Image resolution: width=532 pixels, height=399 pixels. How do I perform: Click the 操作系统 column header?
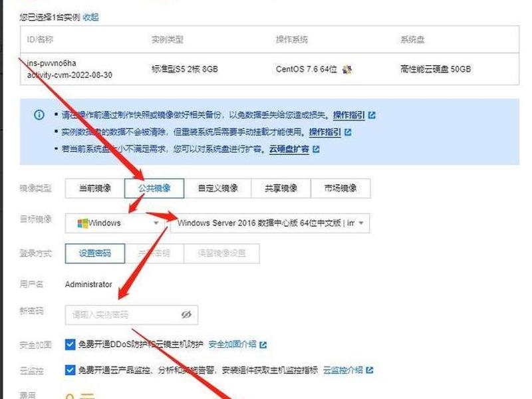[x=292, y=40]
